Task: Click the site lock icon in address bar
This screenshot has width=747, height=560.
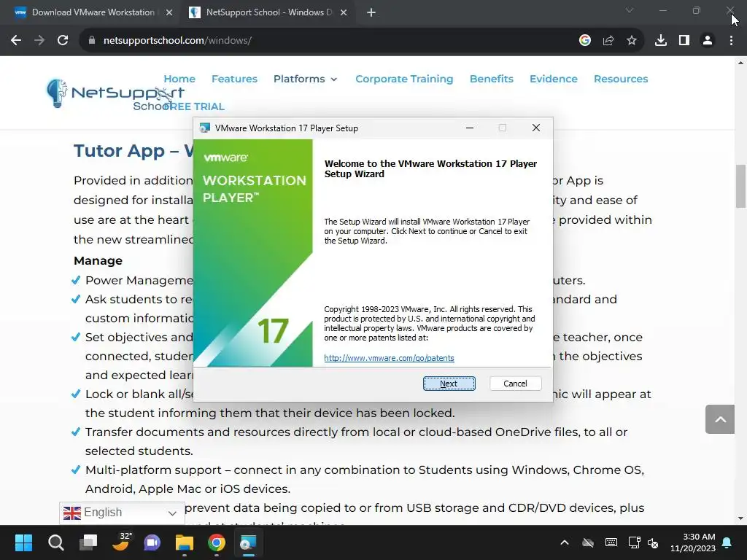Action: pos(92,41)
